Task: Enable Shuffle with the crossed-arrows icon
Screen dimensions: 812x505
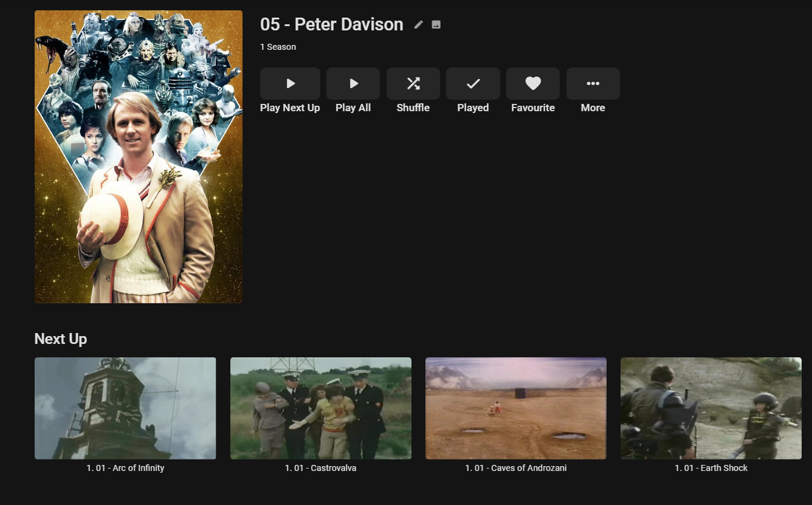Action: point(413,84)
